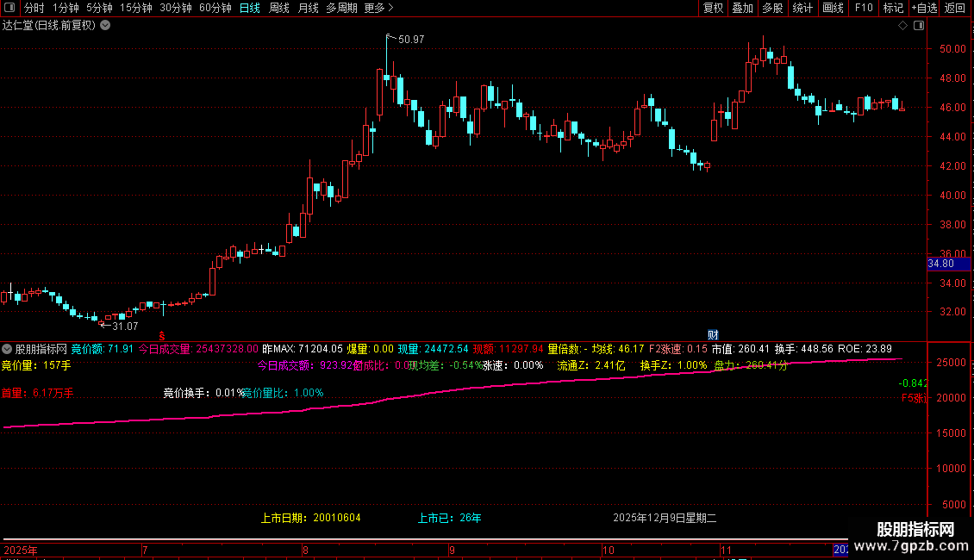The image size is (974, 560).
Task: Open dropdown beside 达仁堂(日线.前复权) title
Action: 106,25
